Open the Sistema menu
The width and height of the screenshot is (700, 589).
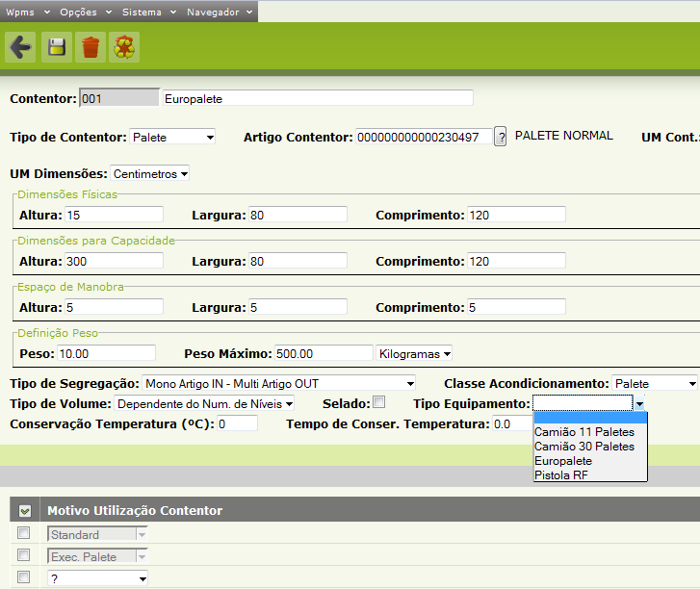149,13
